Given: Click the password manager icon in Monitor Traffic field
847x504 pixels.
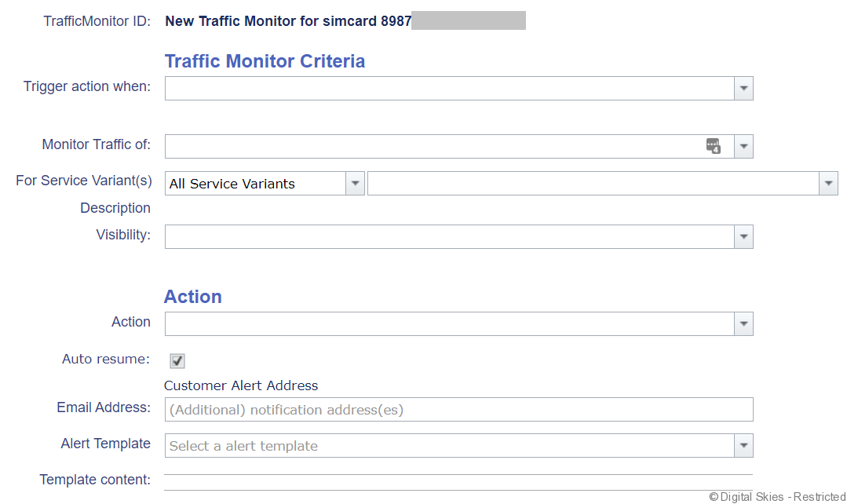Looking at the screenshot, I should coord(713,146).
